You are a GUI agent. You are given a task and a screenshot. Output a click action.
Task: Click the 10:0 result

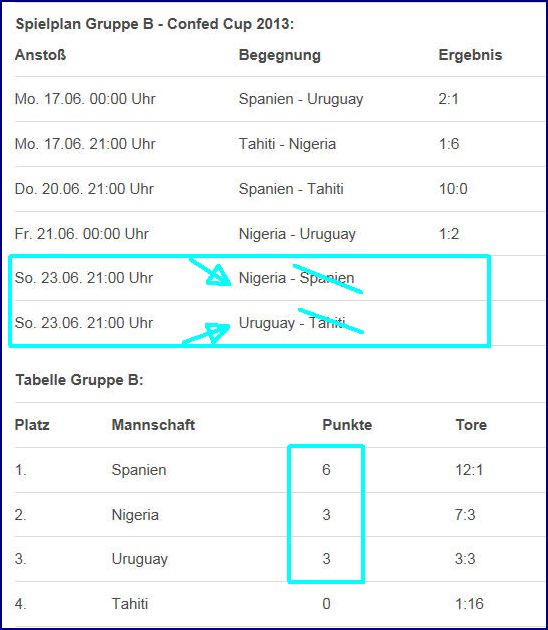pos(453,189)
